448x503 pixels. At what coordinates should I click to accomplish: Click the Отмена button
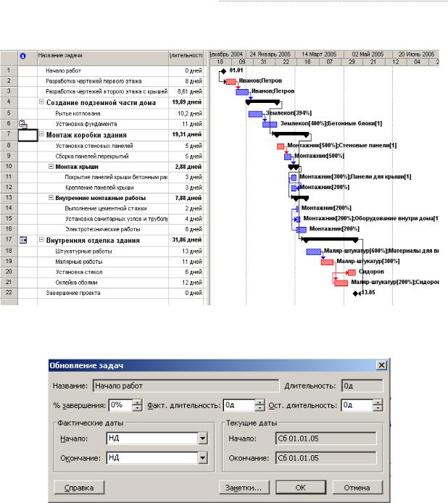(357, 488)
